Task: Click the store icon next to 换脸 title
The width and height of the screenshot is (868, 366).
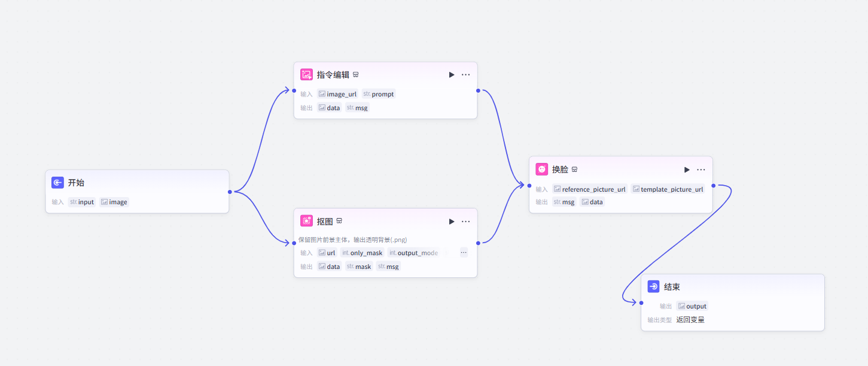Action: tap(574, 169)
